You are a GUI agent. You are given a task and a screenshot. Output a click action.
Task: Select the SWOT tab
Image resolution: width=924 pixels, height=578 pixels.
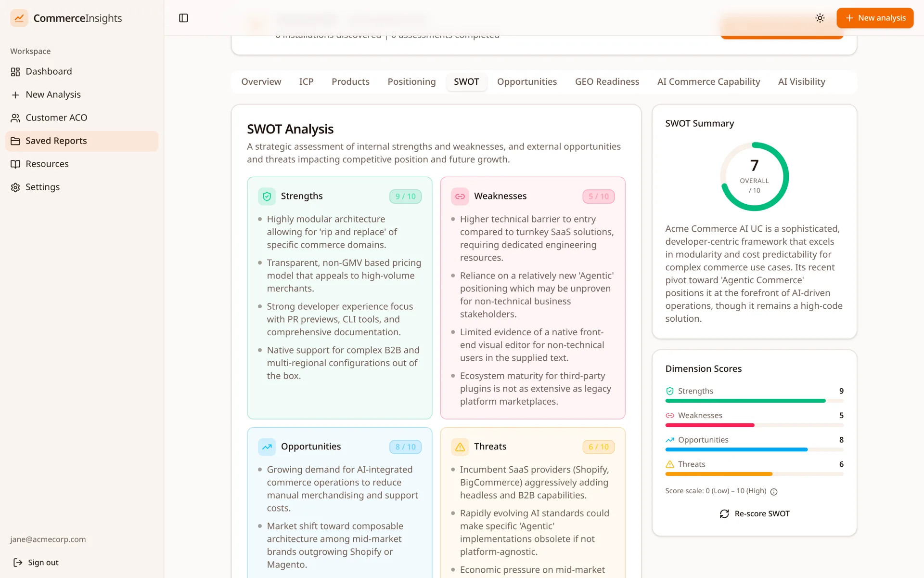click(466, 81)
